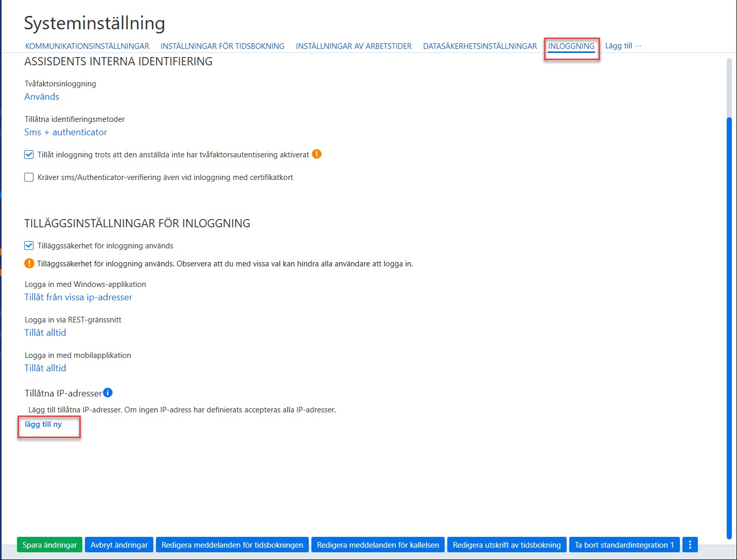Viewport: 737px width, 560px height.
Task: Click 'Logga in med Windows-applikation' label
Action: (x=85, y=284)
